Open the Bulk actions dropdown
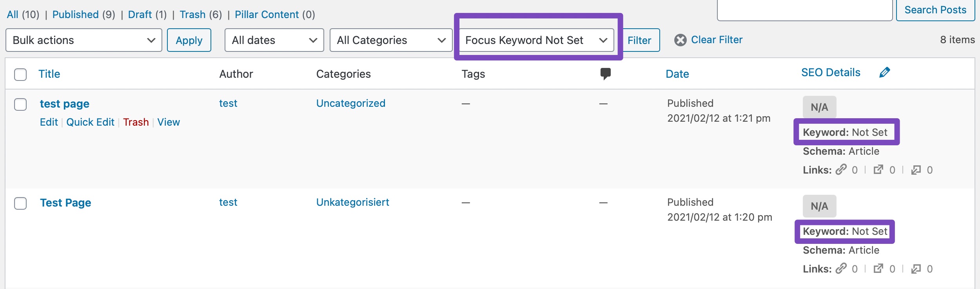The image size is (980, 289). click(x=84, y=40)
